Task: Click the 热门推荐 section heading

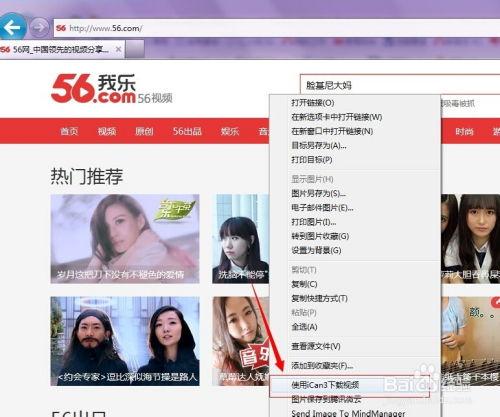Action: pyautogui.click(x=87, y=176)
